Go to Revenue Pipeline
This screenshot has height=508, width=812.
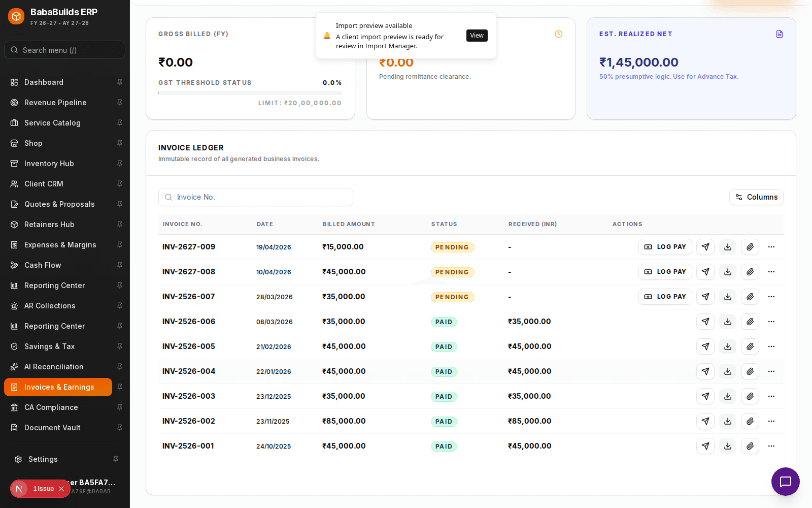click(x=58, y=103)
